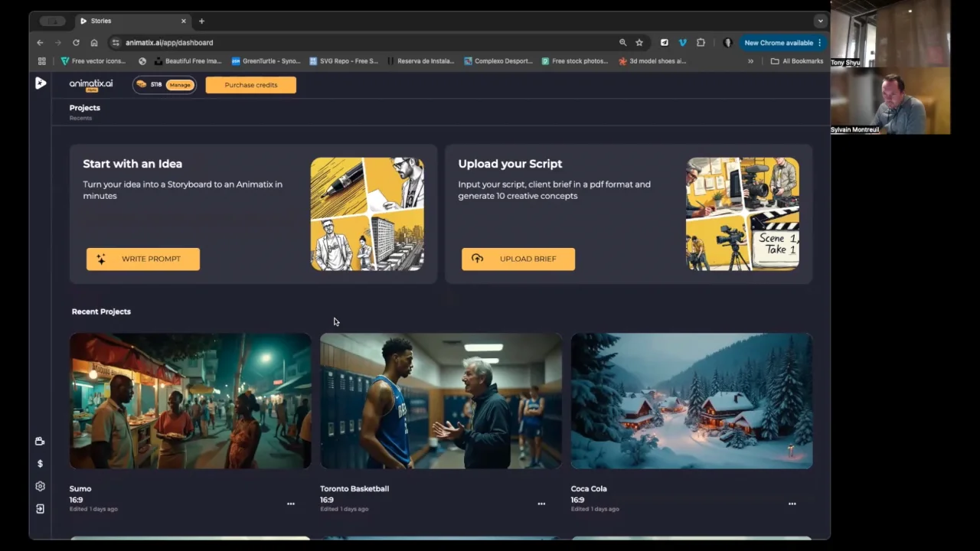Image resolution: width=980 pixels, height=551 pixels.
Task: Click the Chrome home button
Action: pos(94,43)
